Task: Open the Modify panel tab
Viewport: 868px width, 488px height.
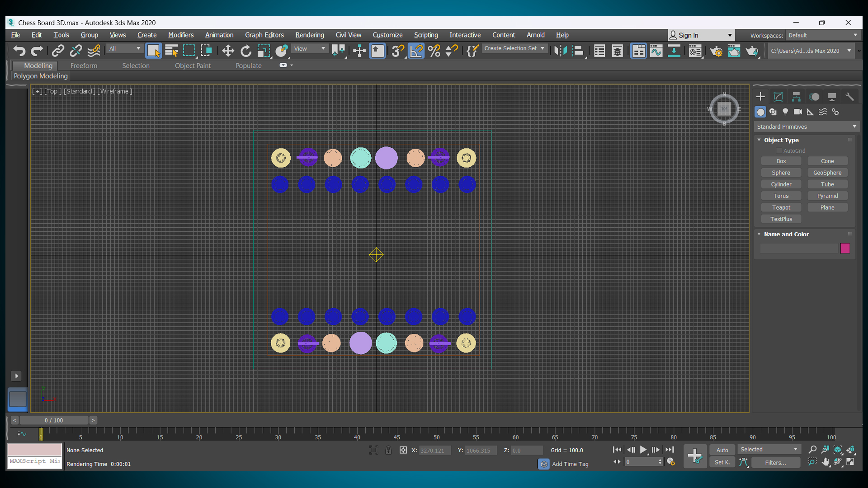Action: point(778,97)
